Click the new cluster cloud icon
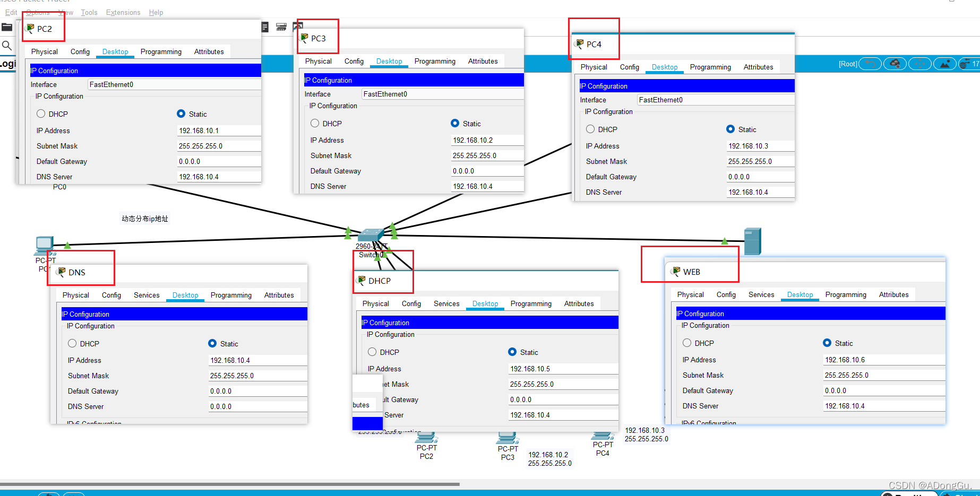Image resolution: width=980 pixels, height=496 pixels. click(x=895, y=64)
